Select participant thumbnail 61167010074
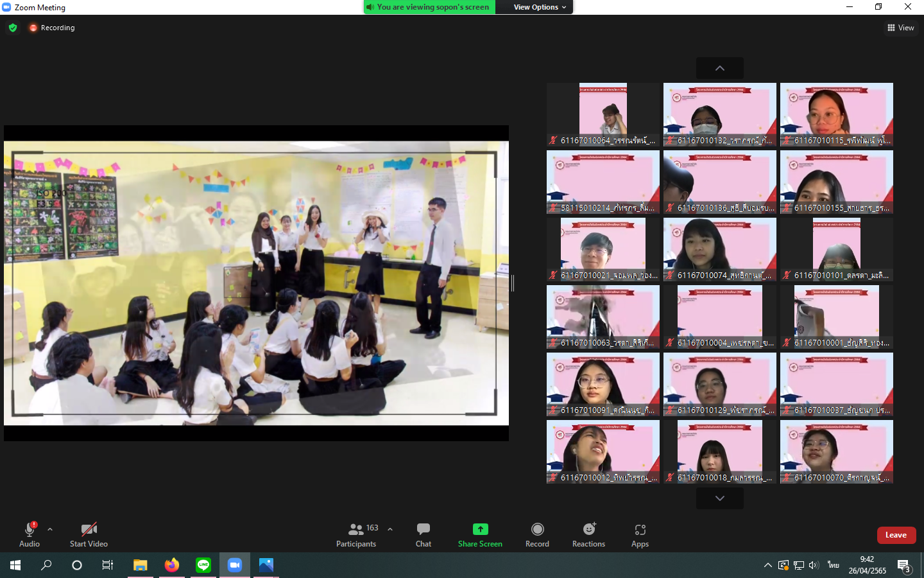This screenshot has width=924, height=578. (x=719, y=249)
